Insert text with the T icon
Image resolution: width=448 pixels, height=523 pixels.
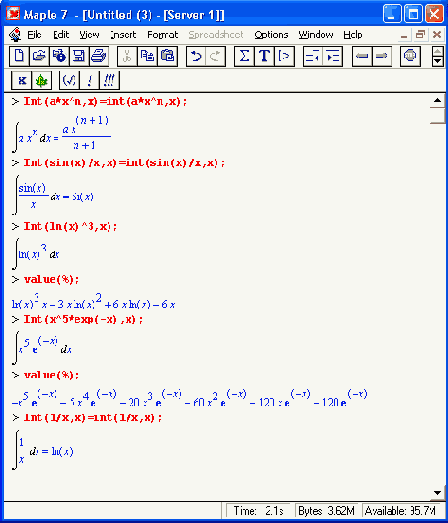pyautogui.click(x=264, y=56)
